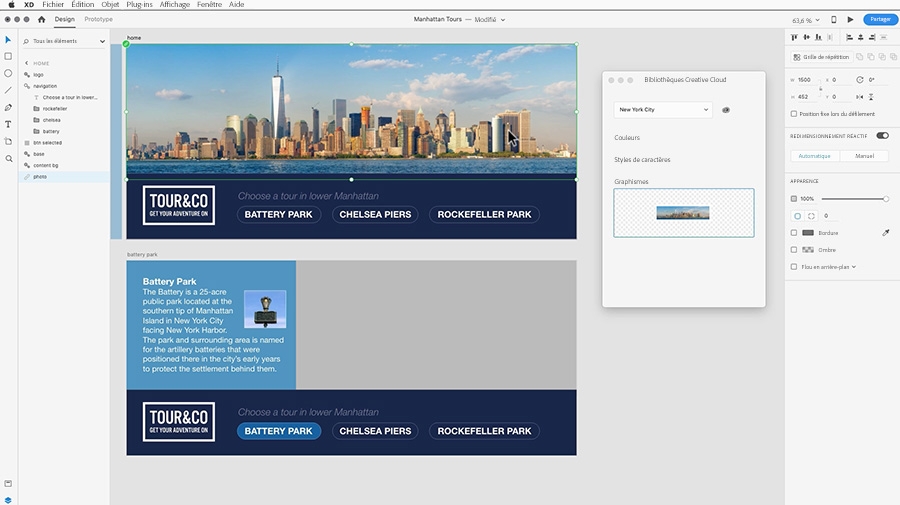Screen dimensions: 900x505
Task: Align selection to bottom edge
Action: (x=818, y=37)
